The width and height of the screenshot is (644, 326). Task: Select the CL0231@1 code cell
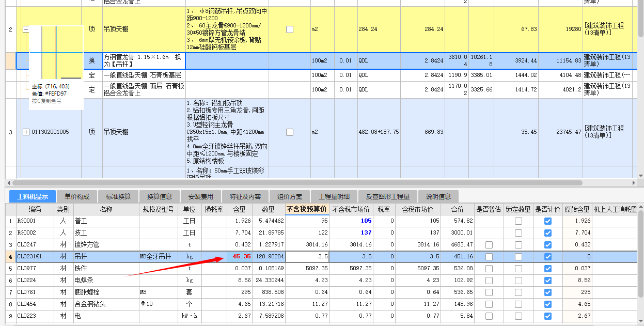tap(35, 257)
